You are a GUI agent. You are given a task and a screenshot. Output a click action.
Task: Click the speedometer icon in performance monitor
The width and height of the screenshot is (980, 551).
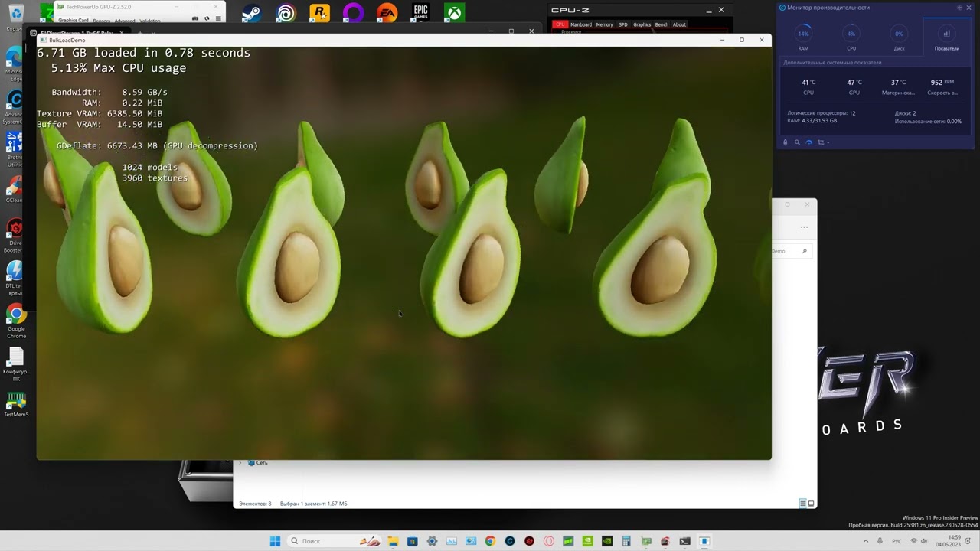pyautogui.click(x=808, y=142)
